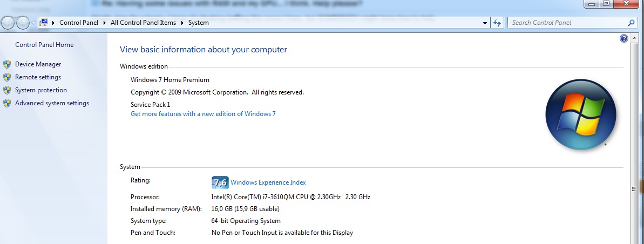The width and height of the screenshot is (644, 244).
Task: Click the No Pen or Touch Input text
Action: [x=282, y=233]
